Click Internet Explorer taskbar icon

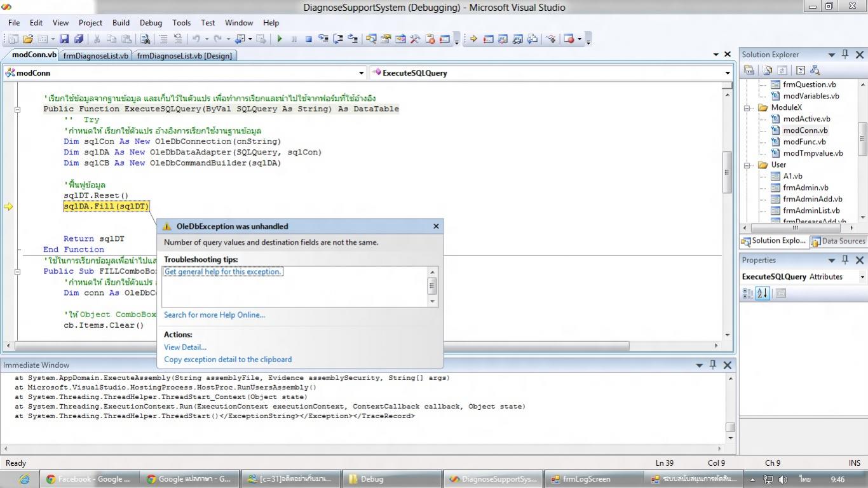click(24, 479)
